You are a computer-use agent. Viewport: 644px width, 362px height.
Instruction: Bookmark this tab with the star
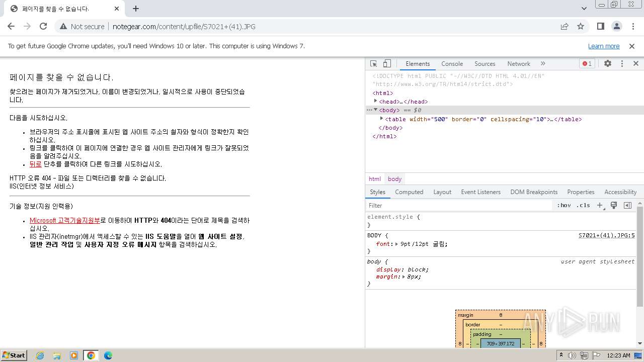581,26
